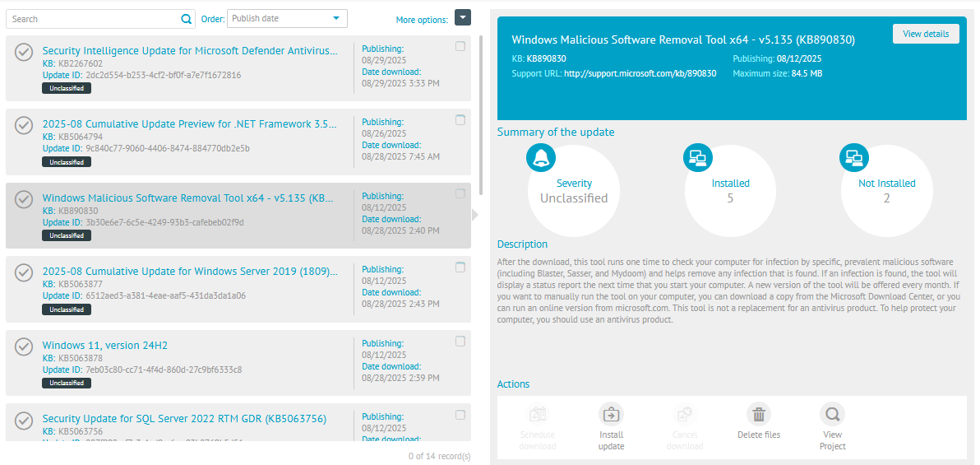This screenshot has height=465, width=980.
Task: Click status check icon for SQL Server 2022 update
Action: 24,420
